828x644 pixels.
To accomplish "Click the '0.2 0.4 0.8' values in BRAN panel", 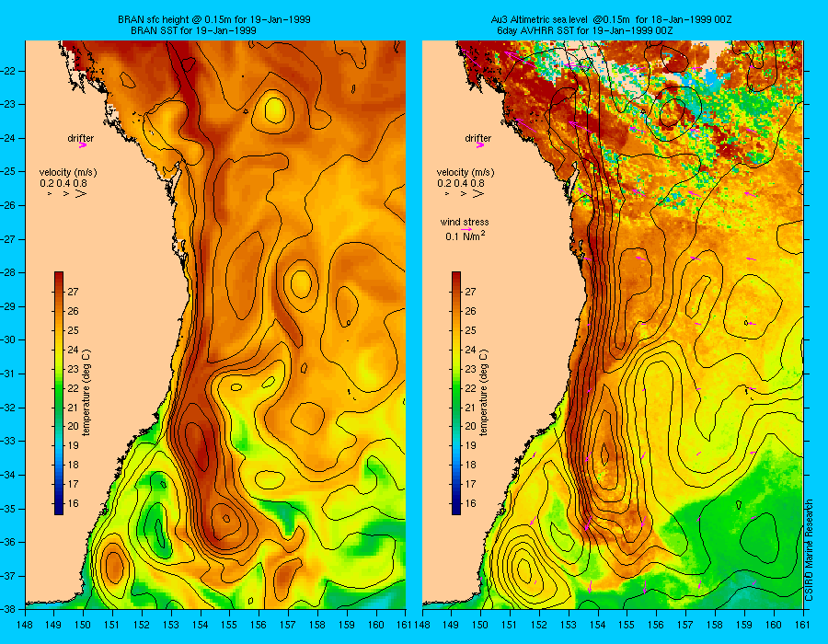I will 63,184.
